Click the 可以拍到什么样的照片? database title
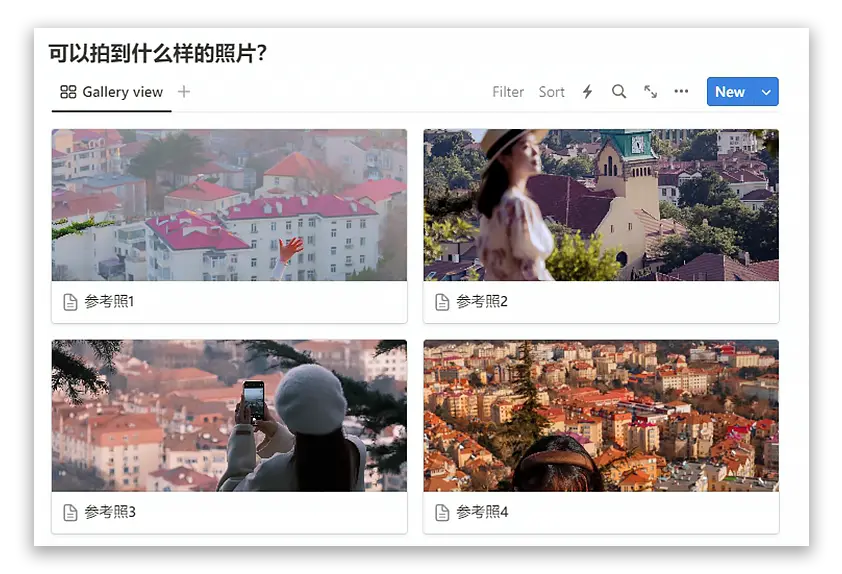 click(x=158, y=54)
